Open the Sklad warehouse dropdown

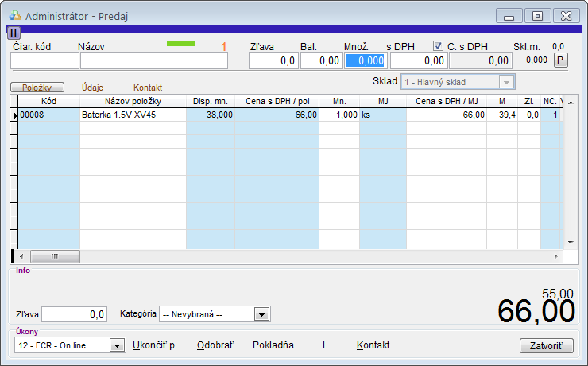pos(505,82)
